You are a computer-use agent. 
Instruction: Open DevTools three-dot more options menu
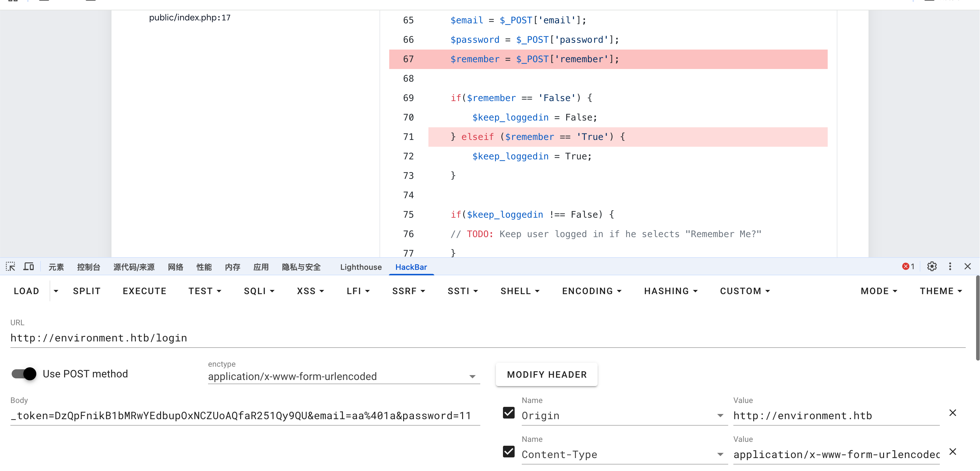950,267
